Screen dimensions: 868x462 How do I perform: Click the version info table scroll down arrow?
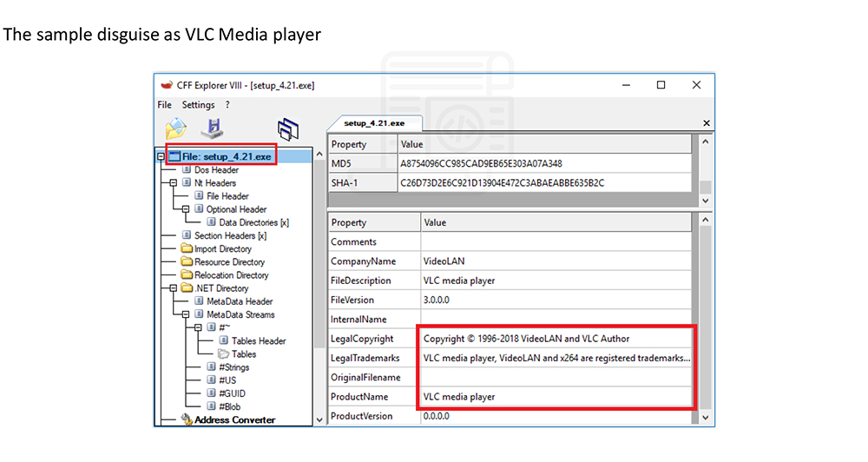[705, 417]
